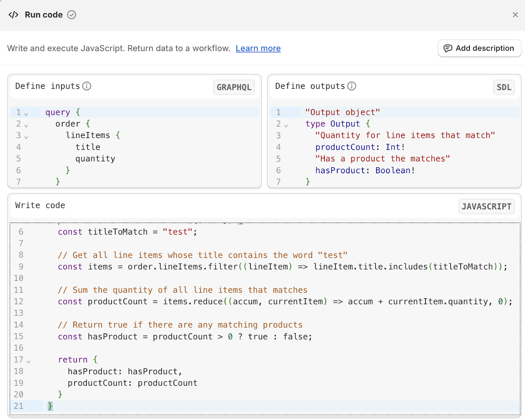
Task: Collapse the type Output fold arrow on outputs line 2
Action: pyautogui.click(x=286, y=126)
